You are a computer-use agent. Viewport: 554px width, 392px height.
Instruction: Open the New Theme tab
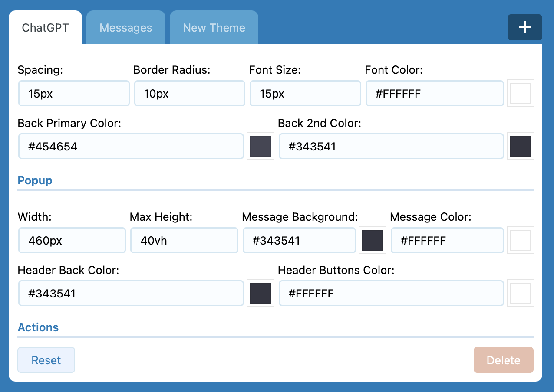(214, 27)
